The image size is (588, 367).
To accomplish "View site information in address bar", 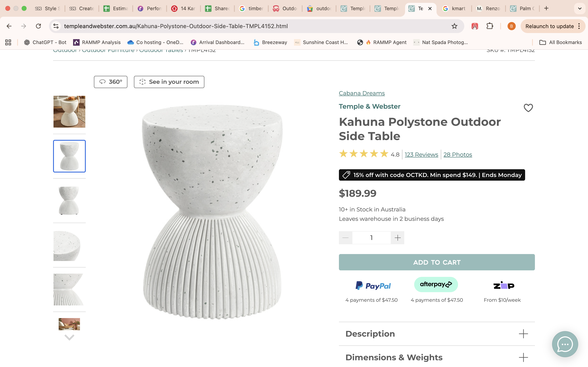I will pos(56,26).
